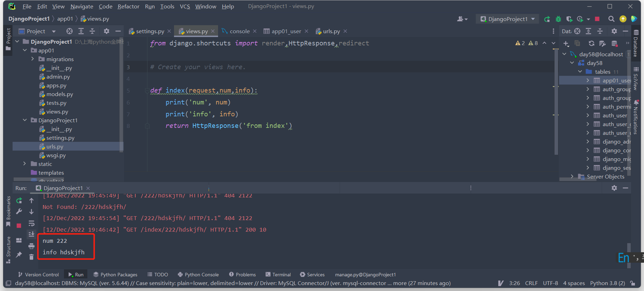Open Database panel settings gear
Screen dimensions: 644x291
coord(614,31)
